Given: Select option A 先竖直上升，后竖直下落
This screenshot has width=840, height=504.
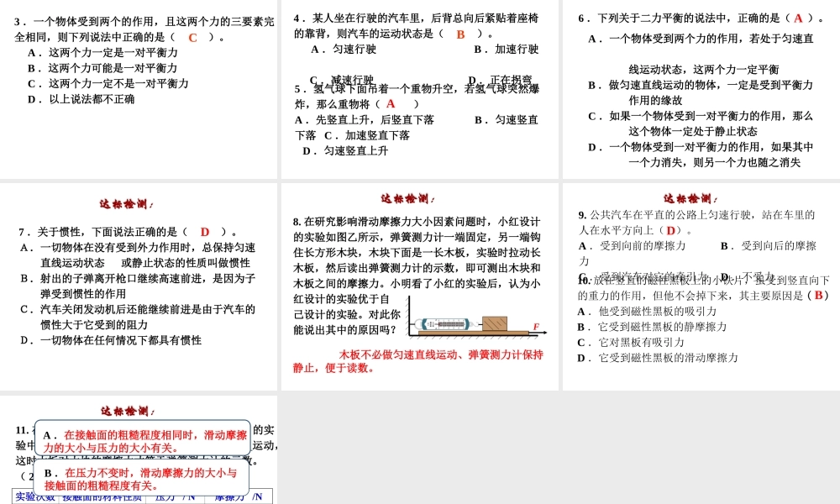Looking at the screenshot, I should [x=365, y=120].
